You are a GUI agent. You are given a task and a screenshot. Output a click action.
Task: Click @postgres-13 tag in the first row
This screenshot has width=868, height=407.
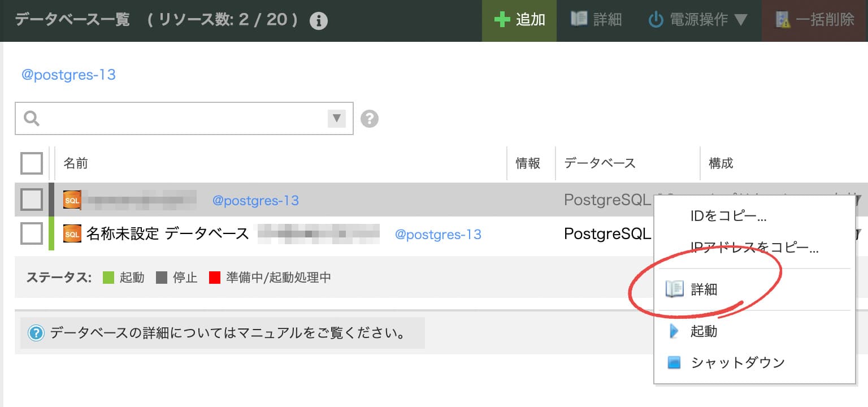pos(255,201)
